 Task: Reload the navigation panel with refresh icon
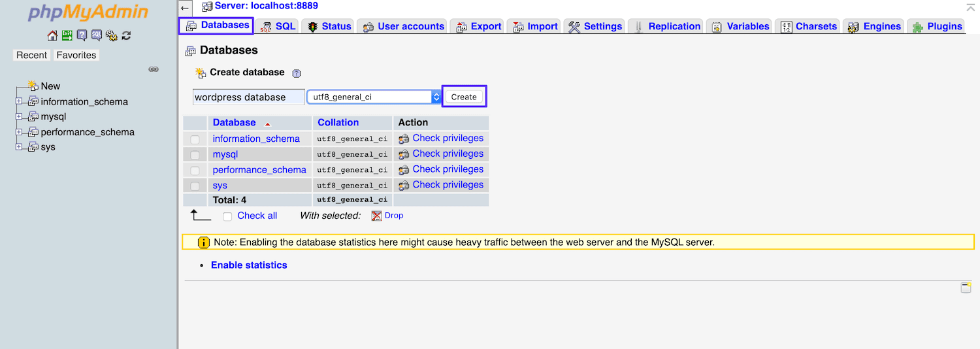[x=126, y=35]
